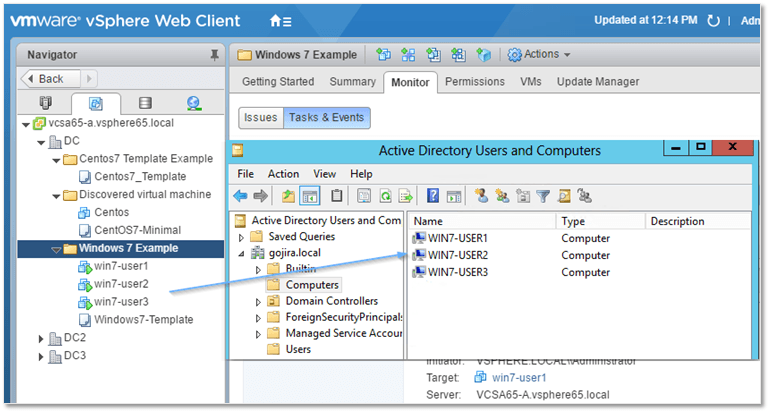Collapse the DC datacenter node
This screenshot has height=413, width=770.
coord(41,143)
